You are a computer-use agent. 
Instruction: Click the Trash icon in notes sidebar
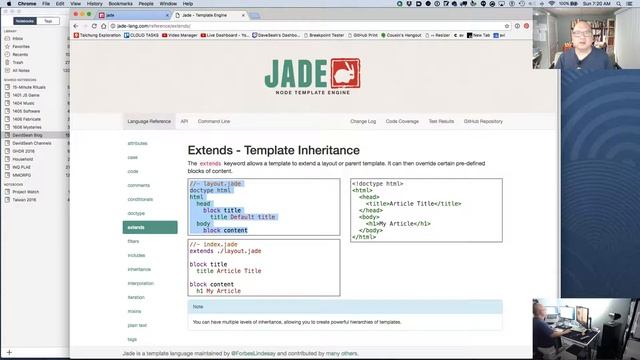coord(7,62)
